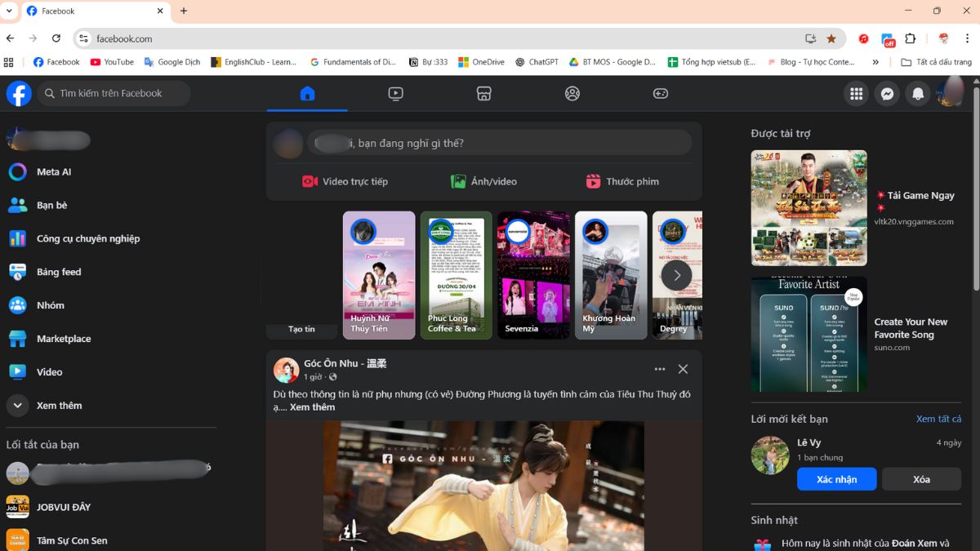
Task: Open a new browser tab with plus
Action: click(184, 11)
